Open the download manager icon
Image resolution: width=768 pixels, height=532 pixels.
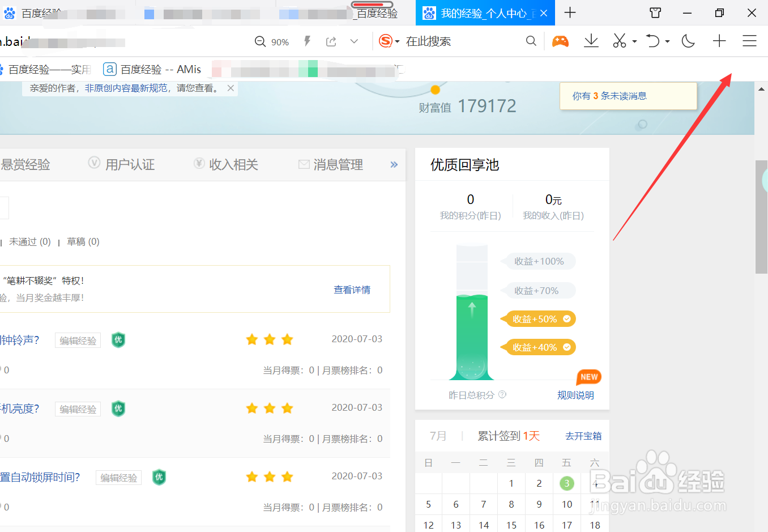[x=591, y=41]
